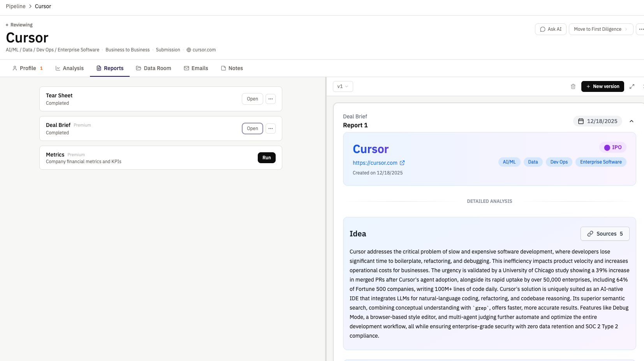The image size is (644, 361).
Task: Click the globe icon beside cursor.com
Action: [189, 50]
